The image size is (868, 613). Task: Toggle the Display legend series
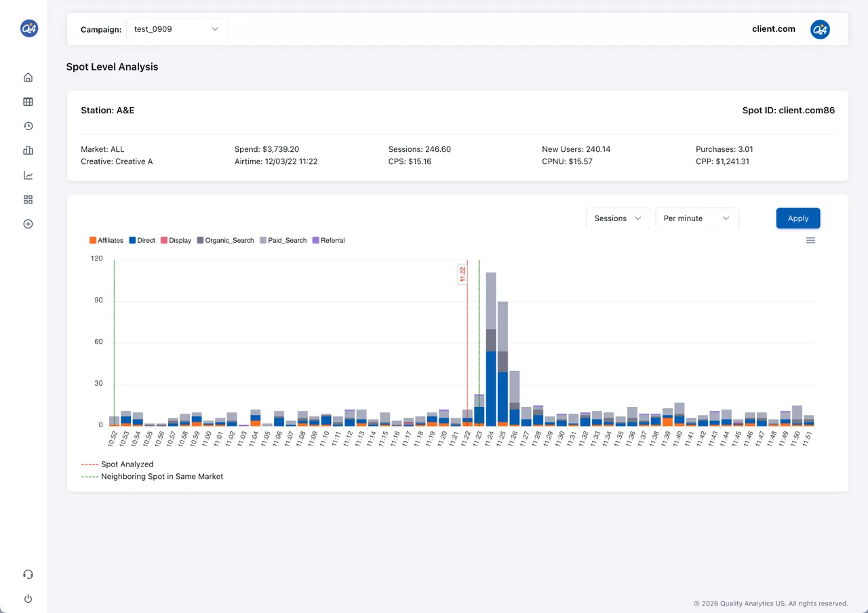pyautogui.click(x=176, y=240)
